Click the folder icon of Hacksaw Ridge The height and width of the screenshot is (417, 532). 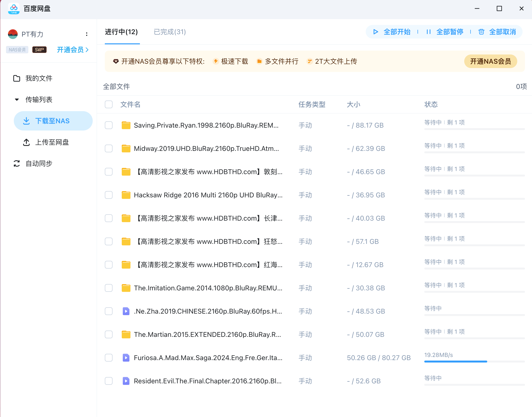pos(126,195)
